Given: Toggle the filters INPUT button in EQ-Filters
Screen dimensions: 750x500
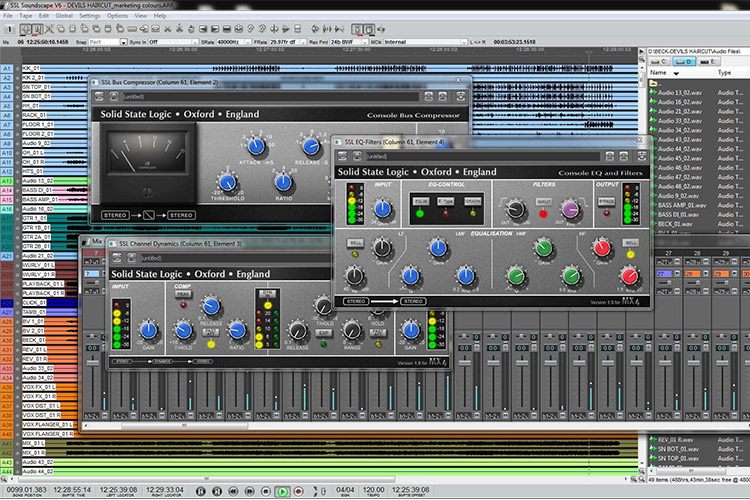Looking at the screenshot, I should click(x=543, y=202).
